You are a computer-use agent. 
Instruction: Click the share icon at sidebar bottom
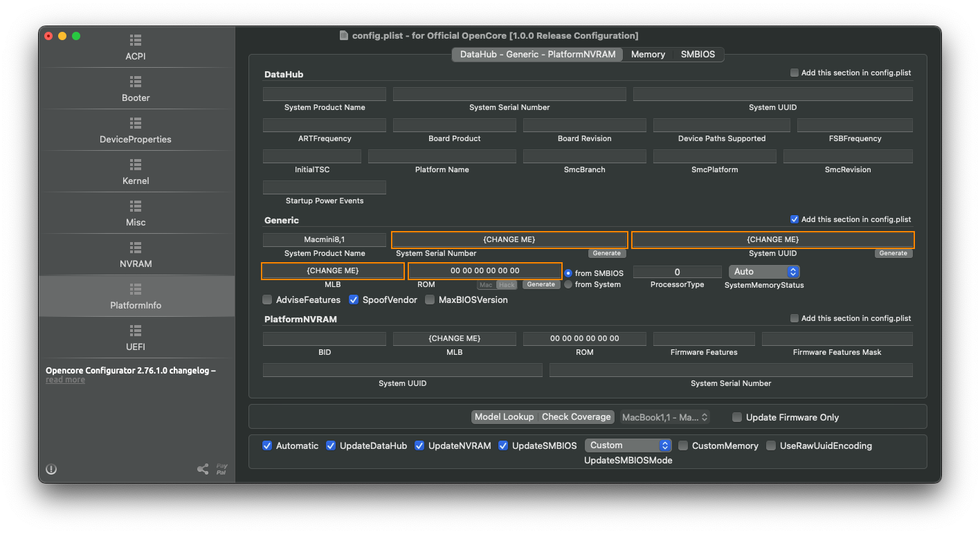coord(203,470)
